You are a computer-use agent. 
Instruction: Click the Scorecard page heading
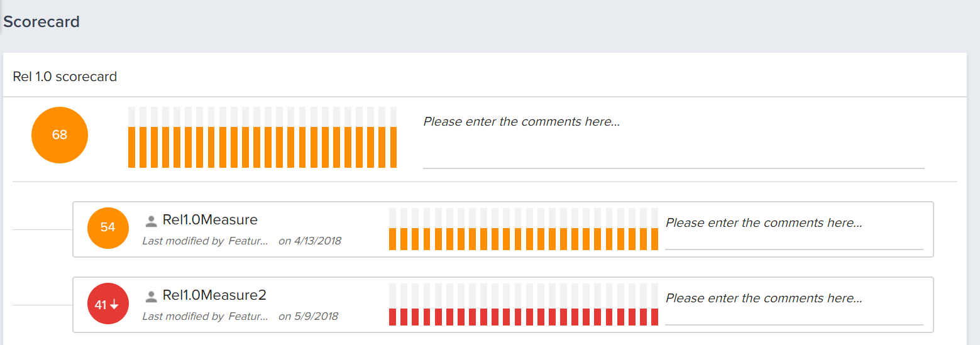(x=41, y=22)
